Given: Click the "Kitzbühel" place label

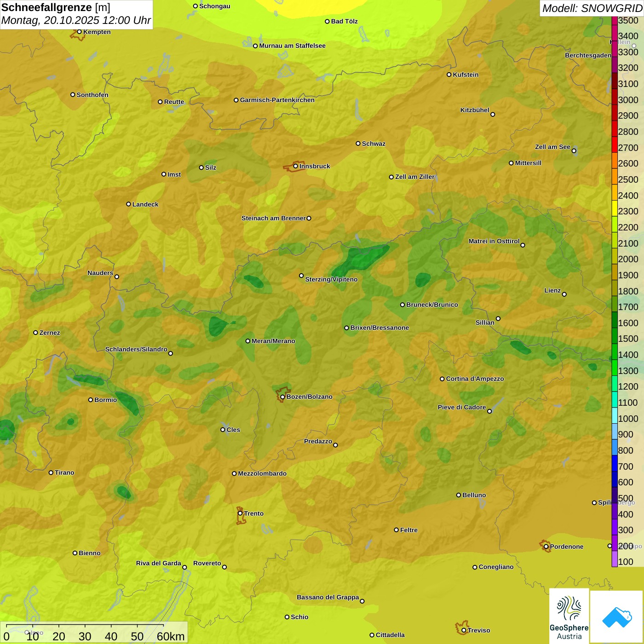Looking at the screenshot, I should [x=475, y=110].
